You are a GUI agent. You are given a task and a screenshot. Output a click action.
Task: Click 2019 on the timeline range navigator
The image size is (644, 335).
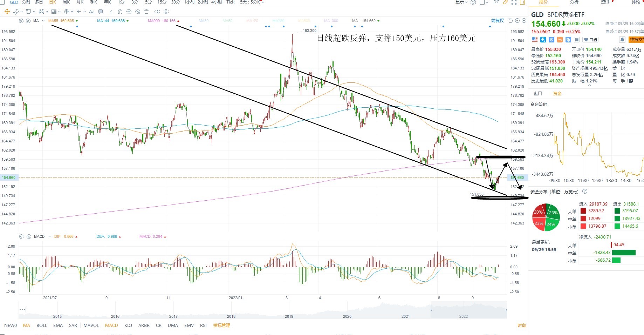pyautogui.click(x=289, y=316)
